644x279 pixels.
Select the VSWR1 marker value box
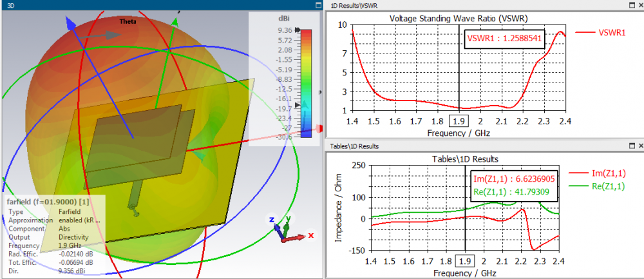504,39
